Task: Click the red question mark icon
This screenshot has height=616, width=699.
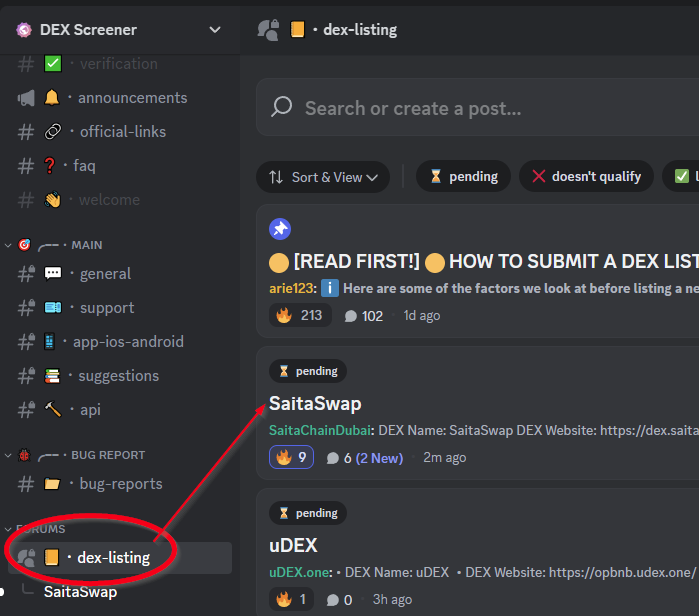Action: 49,165
